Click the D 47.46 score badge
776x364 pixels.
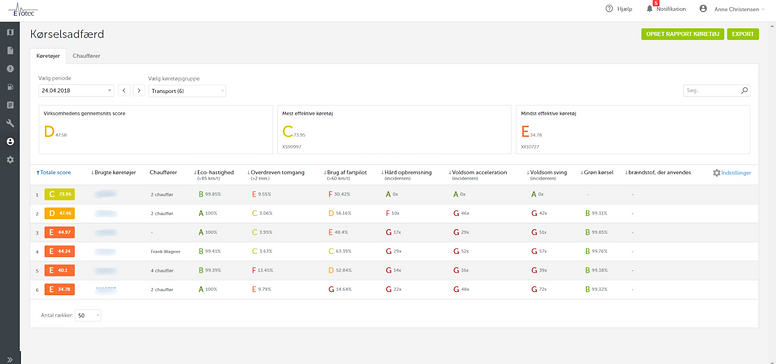click(x=60, y=214)
